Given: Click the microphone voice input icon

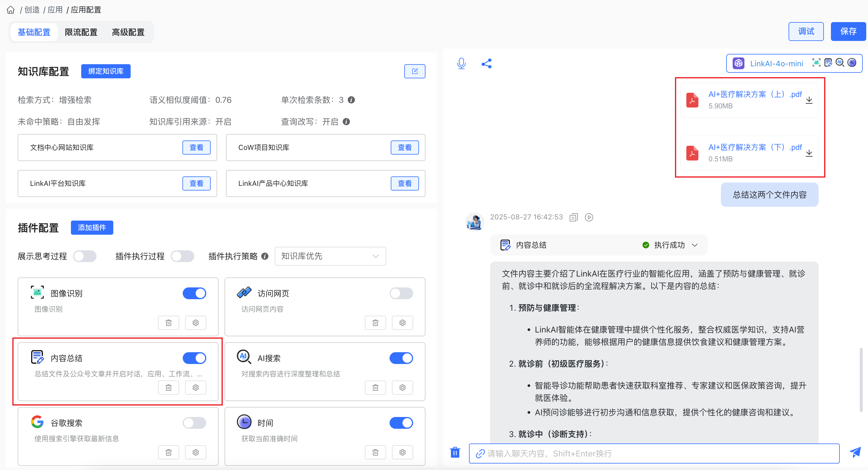Looking at the screenshot, I should pos(461,63).
